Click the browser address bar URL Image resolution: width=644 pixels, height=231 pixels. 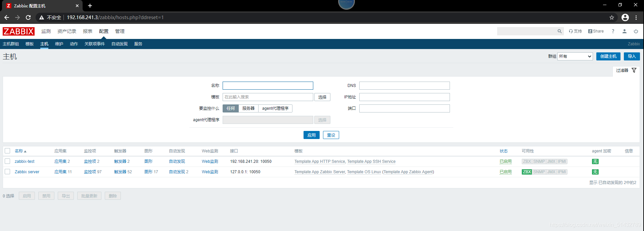pyautogui.click(x=115, y=17)
